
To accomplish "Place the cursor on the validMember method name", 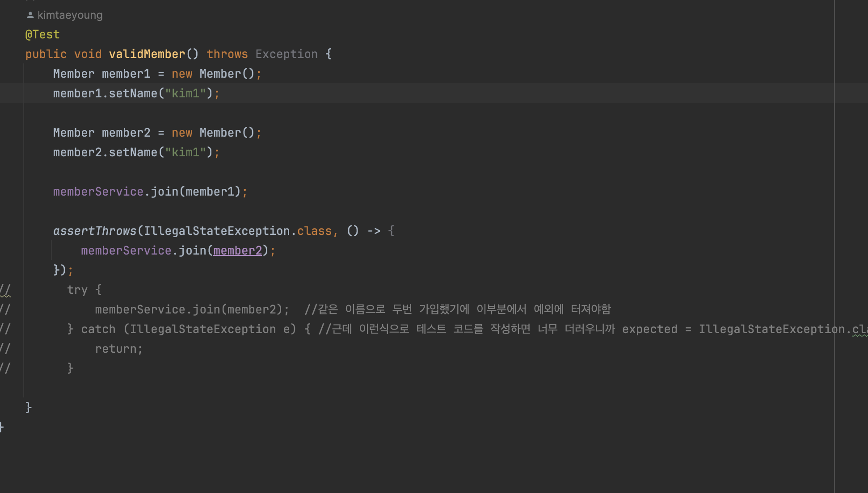I will (147, 54).
